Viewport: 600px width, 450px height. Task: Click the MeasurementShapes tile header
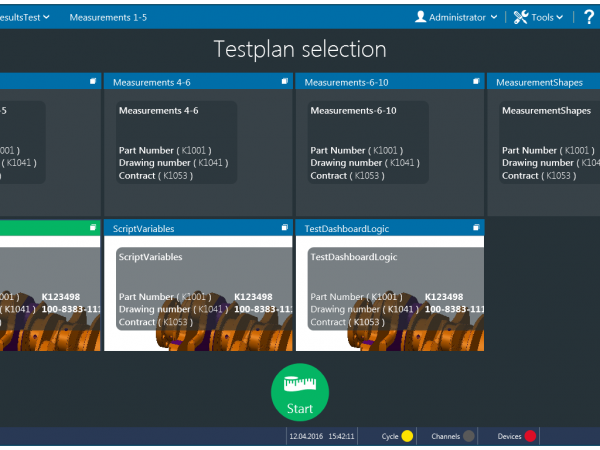pyautogui.click(x=544, y=82)
